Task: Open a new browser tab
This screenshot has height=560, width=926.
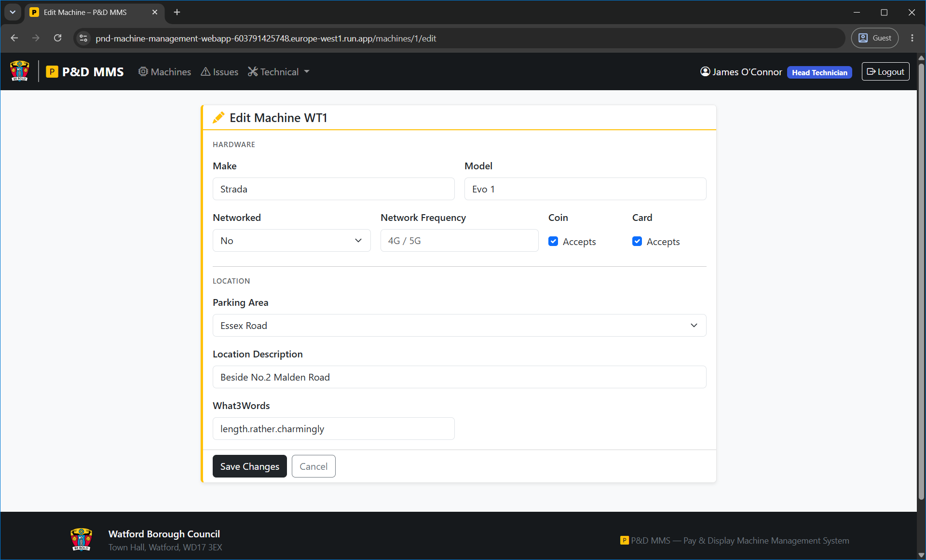Action: click(x=177, y=12)
